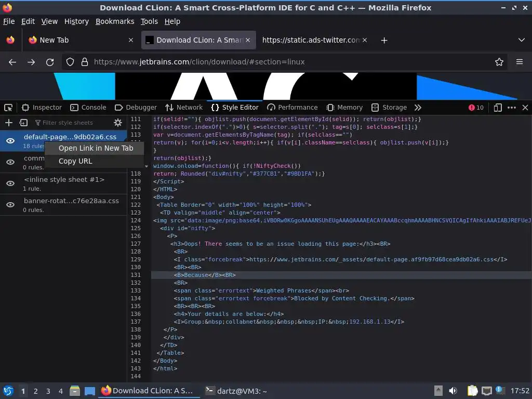Close the static.ads-twitter tab

point(365,40)
